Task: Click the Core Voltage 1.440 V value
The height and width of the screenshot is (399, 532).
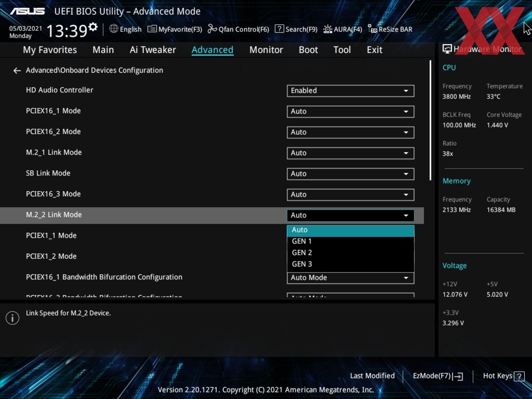Action: 497,125
